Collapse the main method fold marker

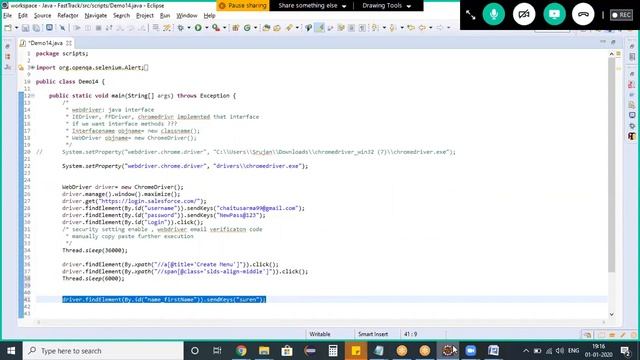click(x=33, y=96)
